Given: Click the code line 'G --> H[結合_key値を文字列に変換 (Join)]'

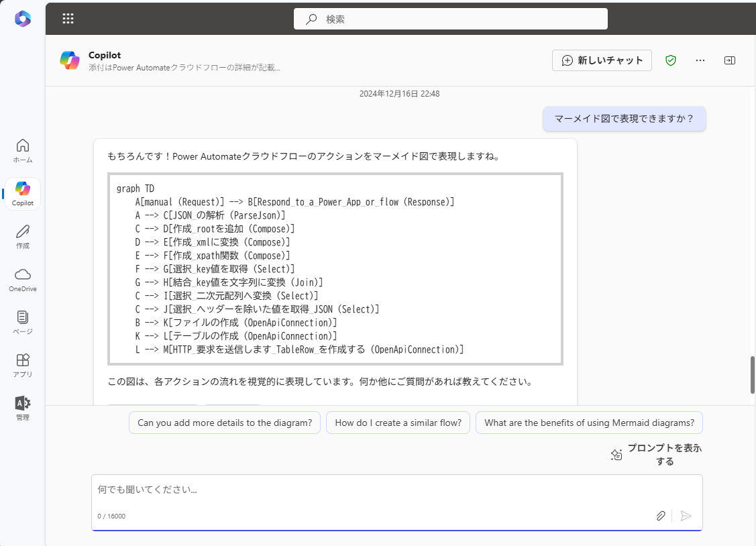Looking at the screenshot, I should 229,282.
